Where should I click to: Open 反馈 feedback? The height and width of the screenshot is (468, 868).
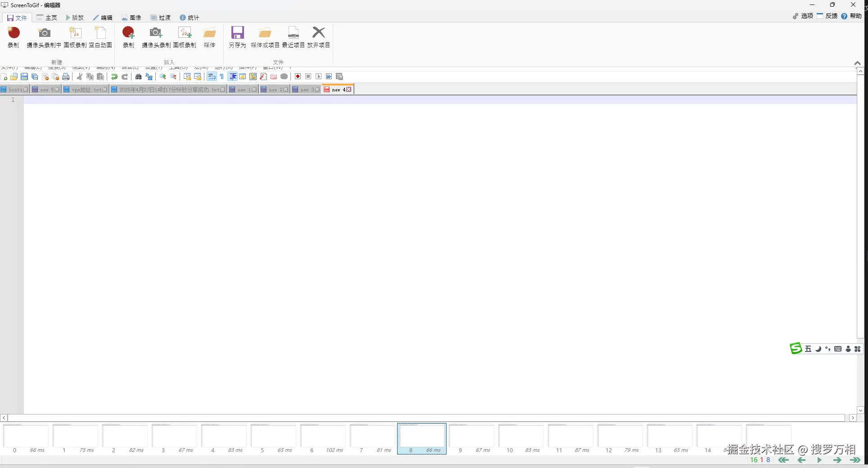click(x=827, y=16)
